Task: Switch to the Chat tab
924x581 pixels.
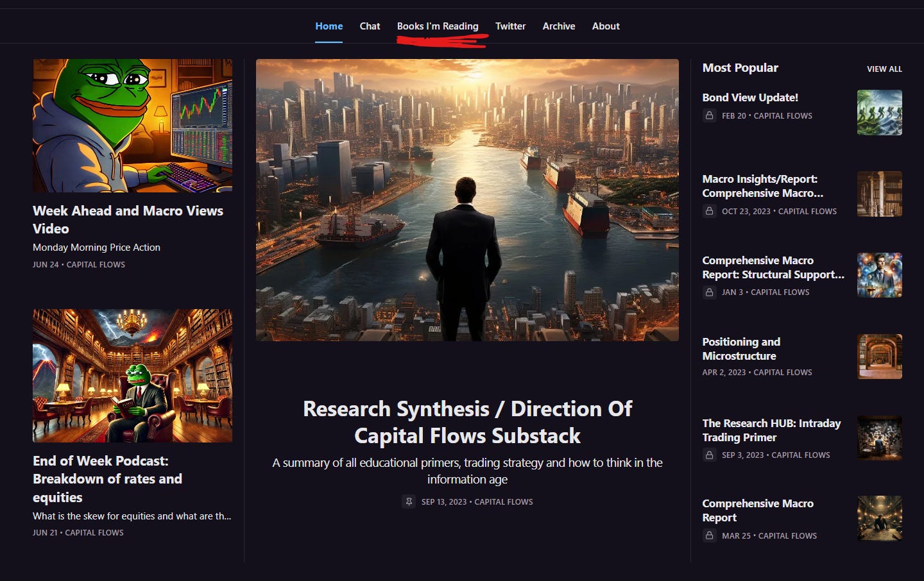Action: (370, 26)
